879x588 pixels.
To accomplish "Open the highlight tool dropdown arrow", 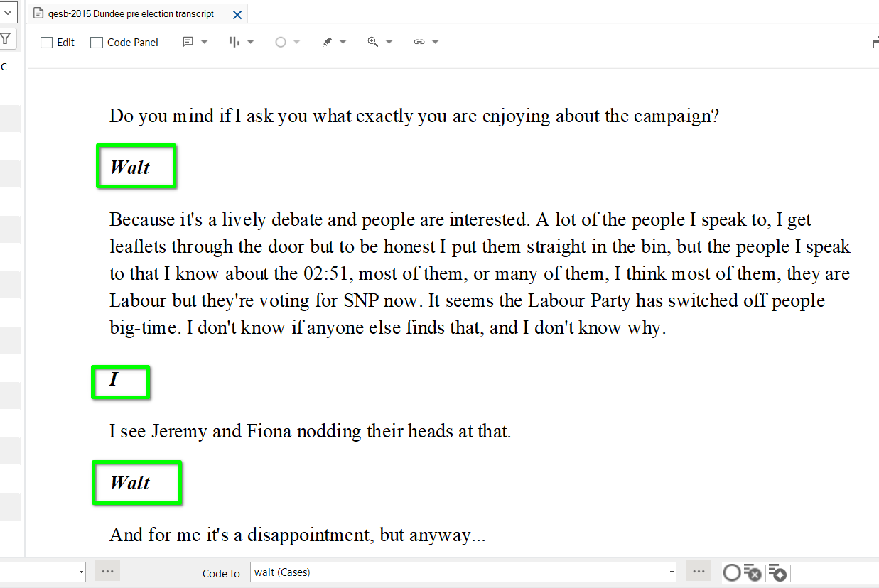I will point(343,42).
